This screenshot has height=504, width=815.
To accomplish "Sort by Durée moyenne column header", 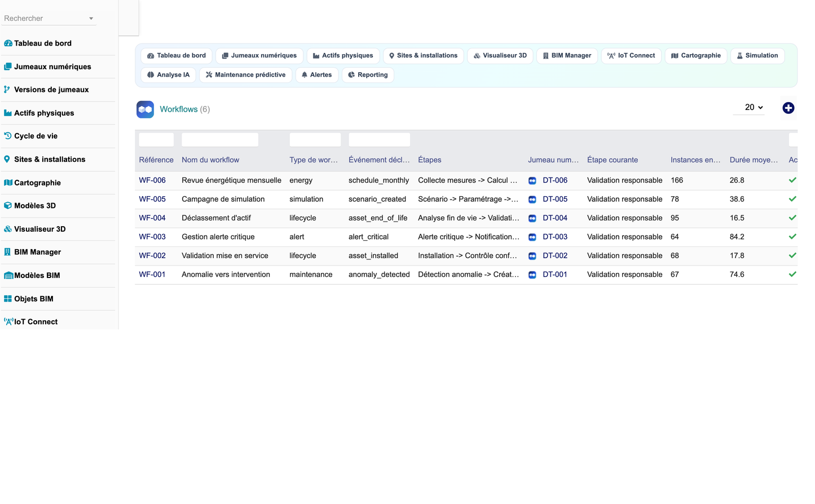I will tap(754, 160).
